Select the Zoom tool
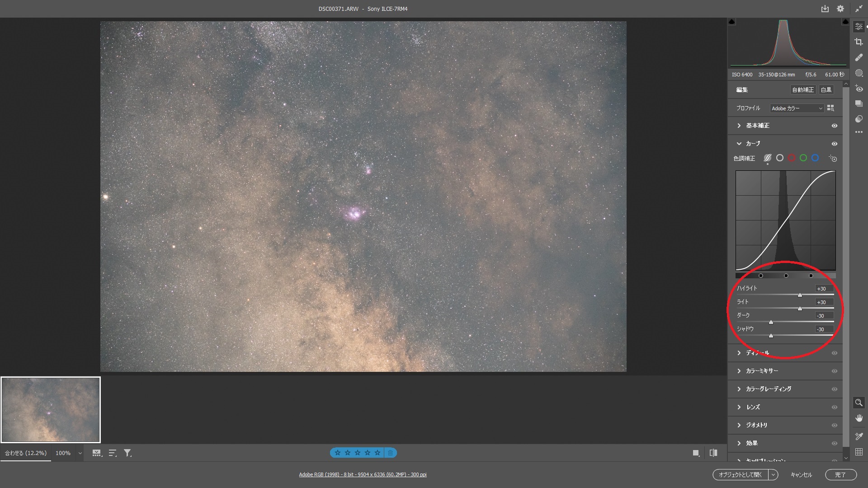Screen dimensions: 868x488 (x=859, y=402)
